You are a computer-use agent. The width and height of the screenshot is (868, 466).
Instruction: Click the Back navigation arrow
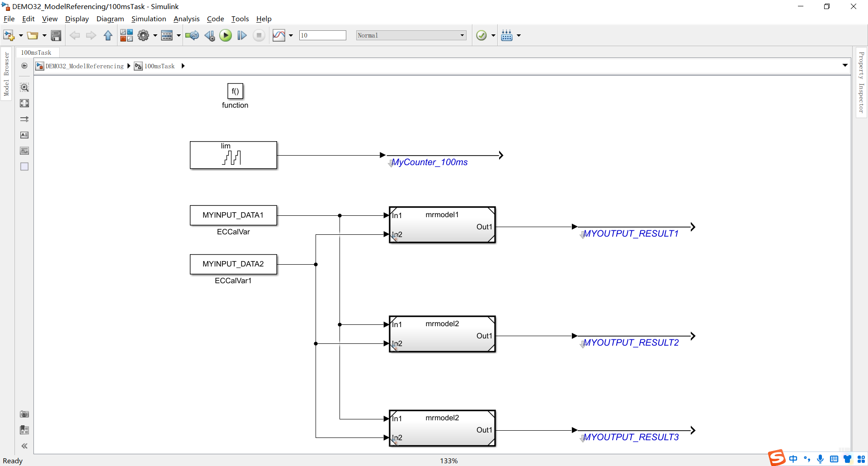75,35
